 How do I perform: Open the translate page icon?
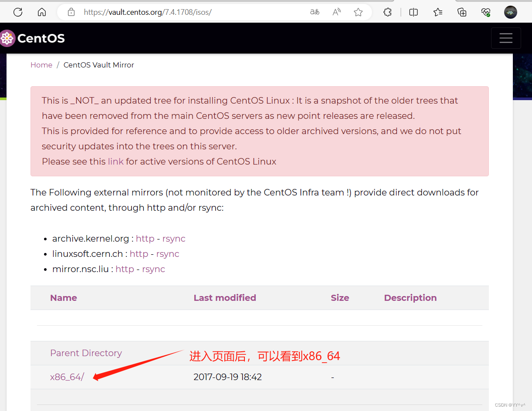coord(315,12)
